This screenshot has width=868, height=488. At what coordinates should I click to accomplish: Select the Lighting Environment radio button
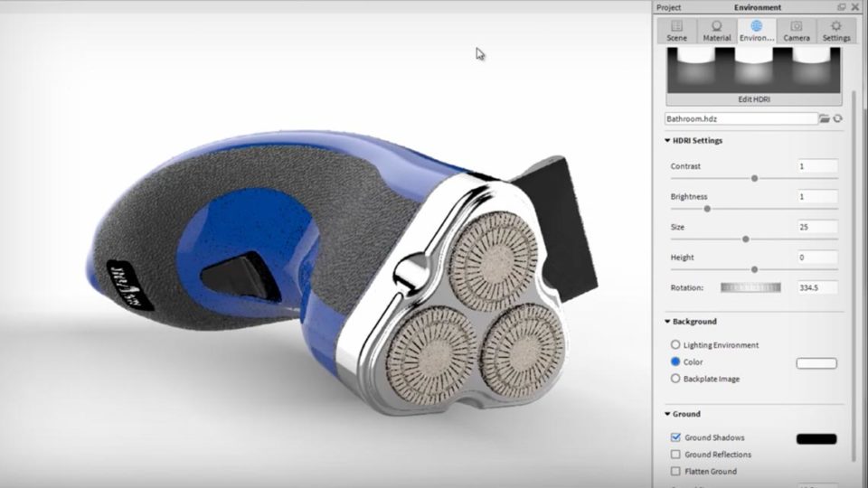coord(675,345)
